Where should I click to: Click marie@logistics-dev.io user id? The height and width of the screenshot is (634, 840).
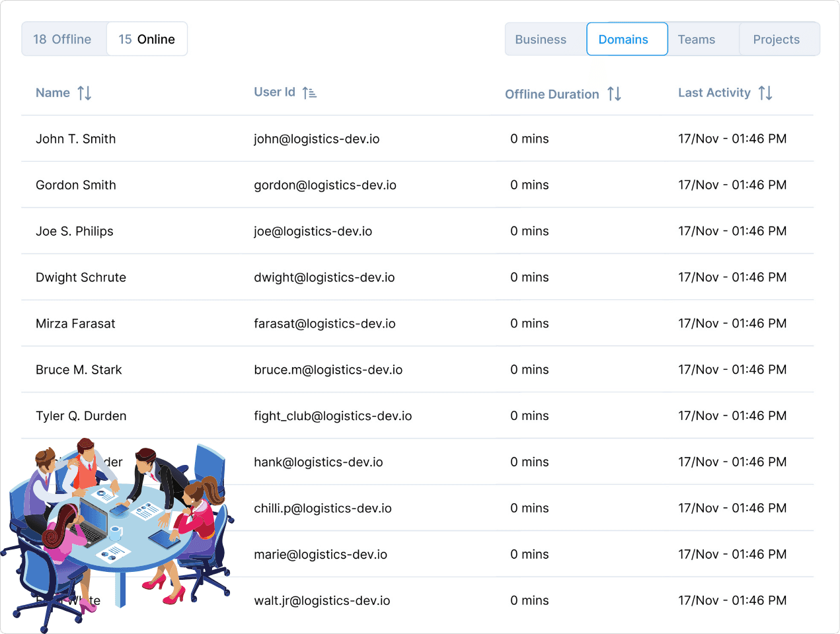coord(321,555)
